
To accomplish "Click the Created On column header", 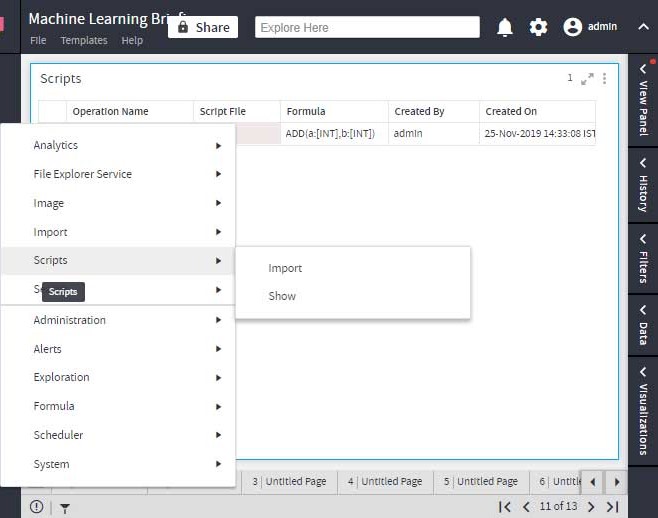I will 537,112.
